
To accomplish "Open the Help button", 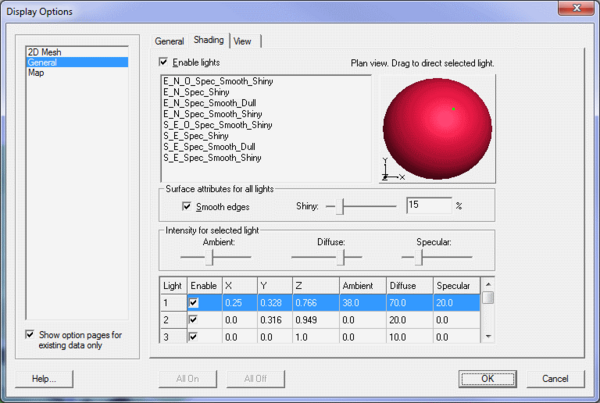I will tap(43, 379).
